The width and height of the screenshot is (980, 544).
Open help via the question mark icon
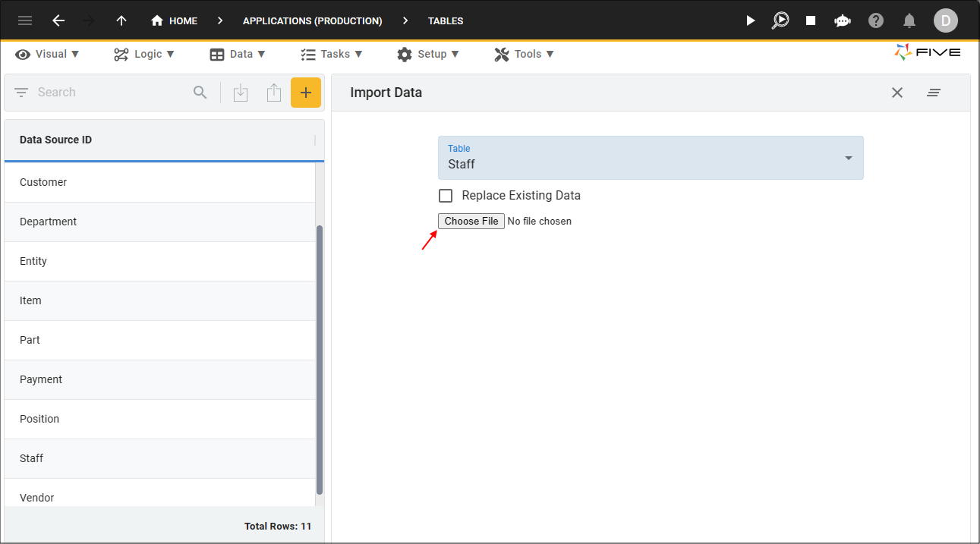876,20
